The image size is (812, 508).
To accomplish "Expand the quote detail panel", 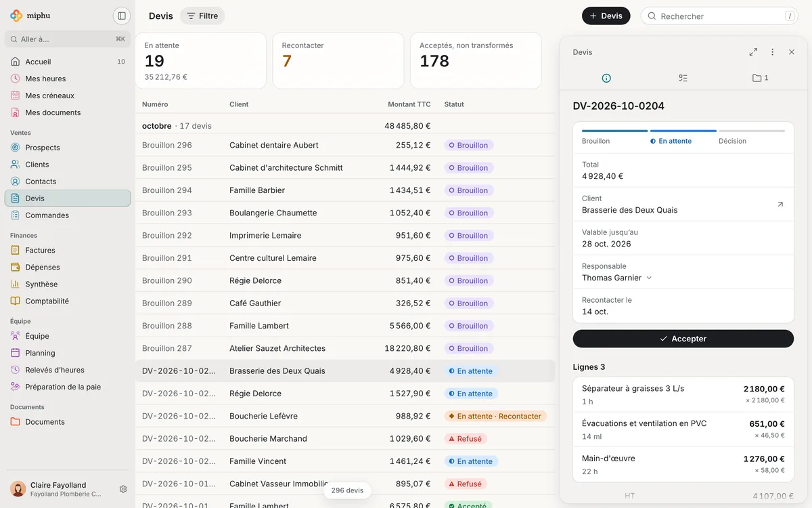I will [753, 52].
